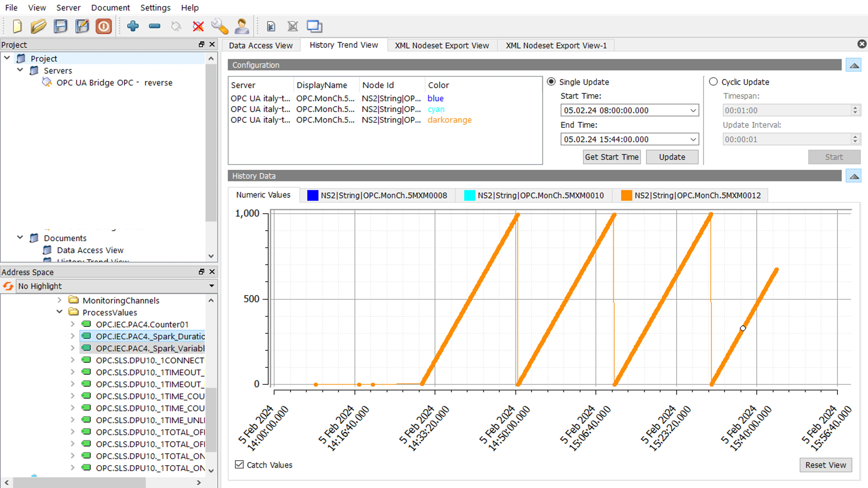868x488 pixels.
Task: Select the blue color configuration row
Action: click(385, 98)
